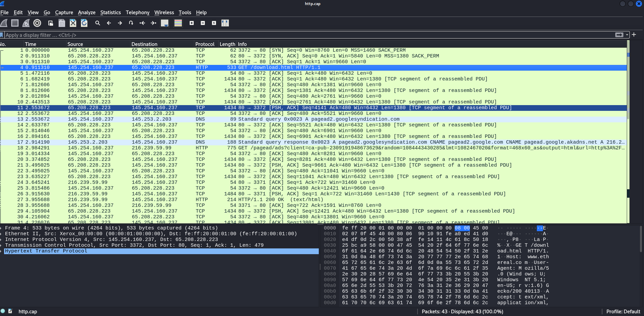Viewport: 644px width, 316px height.
Task: Open the Statistics menu
Action: coord(111,13)
